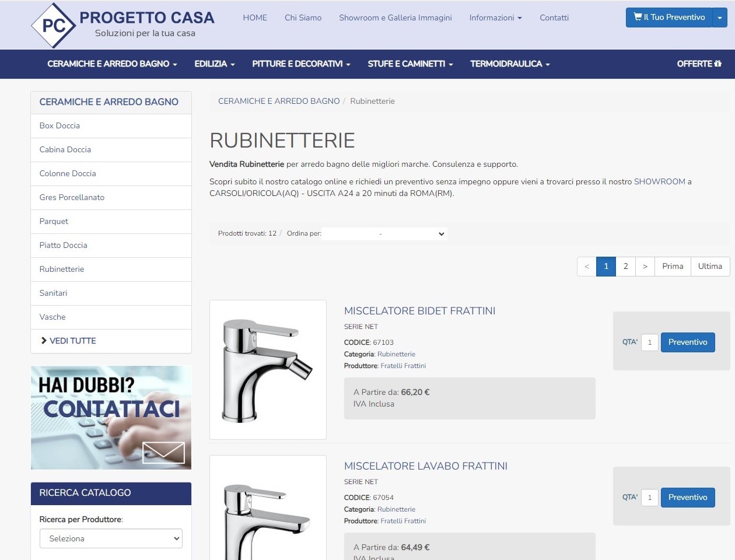Click Preventivo button for Miscelatore Bidet
735x560 pixels.
(688, 342)
